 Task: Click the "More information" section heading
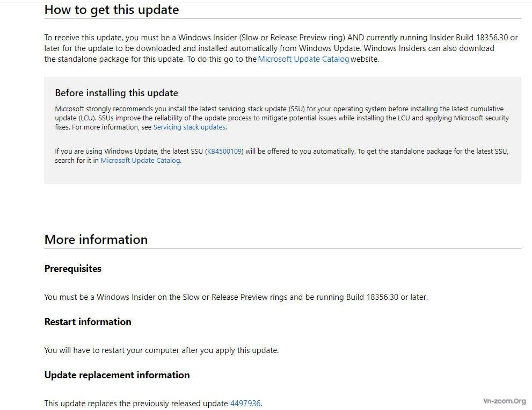point(96,240)
